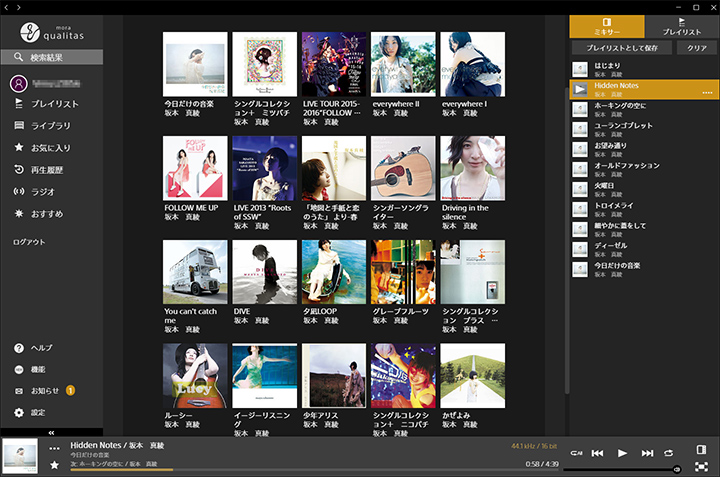Viewport: 720px width, 477px height.
Task: Click play icon on Hidden Notes queue row
Action: point(580,90)
